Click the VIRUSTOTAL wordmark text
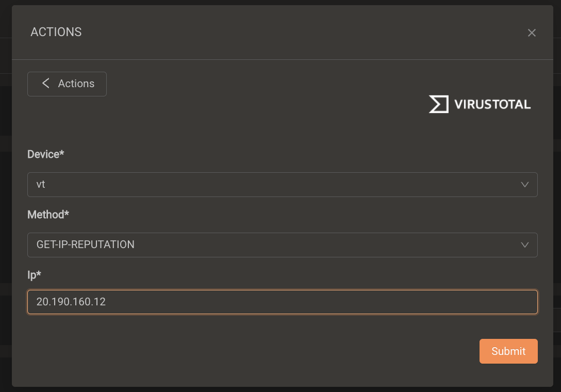The height and width of the screenshot is (392, 561). click(492, 105)
